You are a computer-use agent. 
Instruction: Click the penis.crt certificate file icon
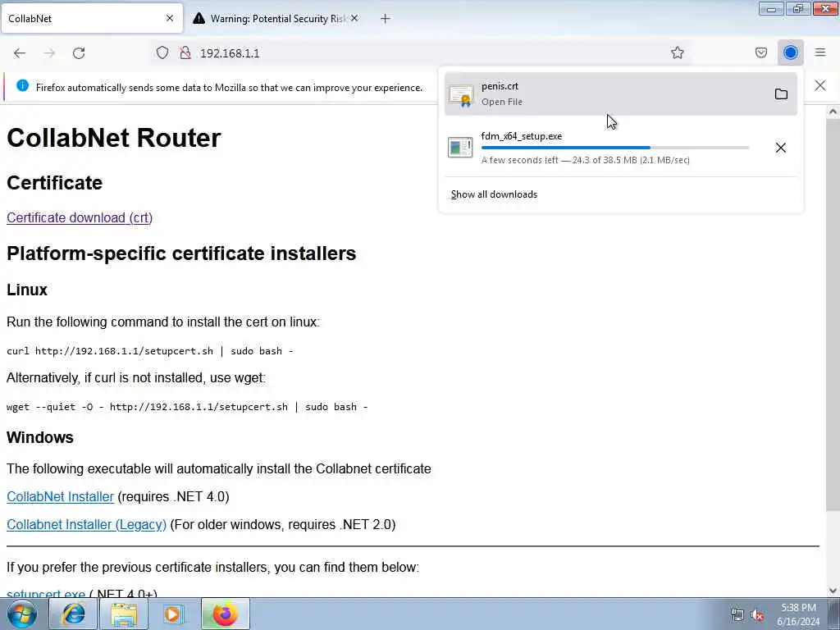[x=461, y=95]
